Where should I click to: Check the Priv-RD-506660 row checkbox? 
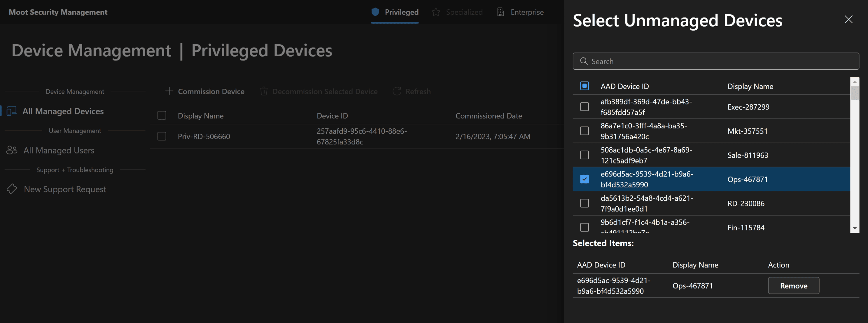point(162,136)
